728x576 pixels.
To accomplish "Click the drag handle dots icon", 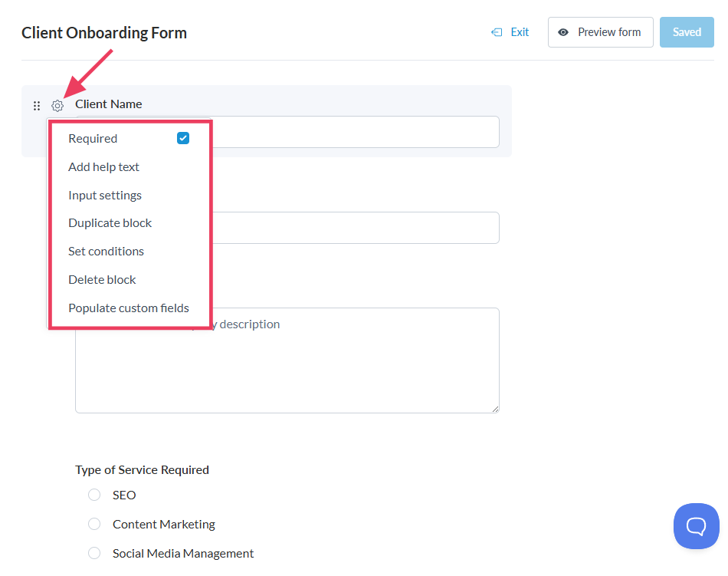I will pos(37,106).
